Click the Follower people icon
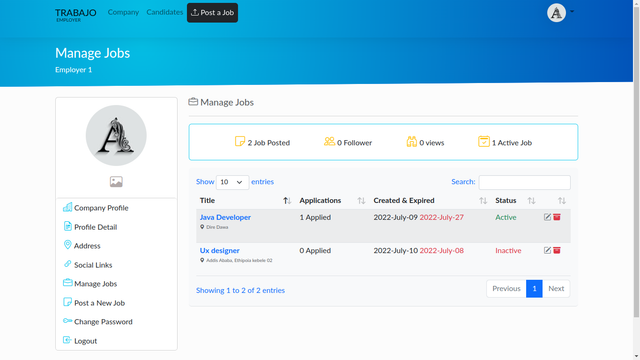The height and width of the screenshot is (360, 640). 329,141
